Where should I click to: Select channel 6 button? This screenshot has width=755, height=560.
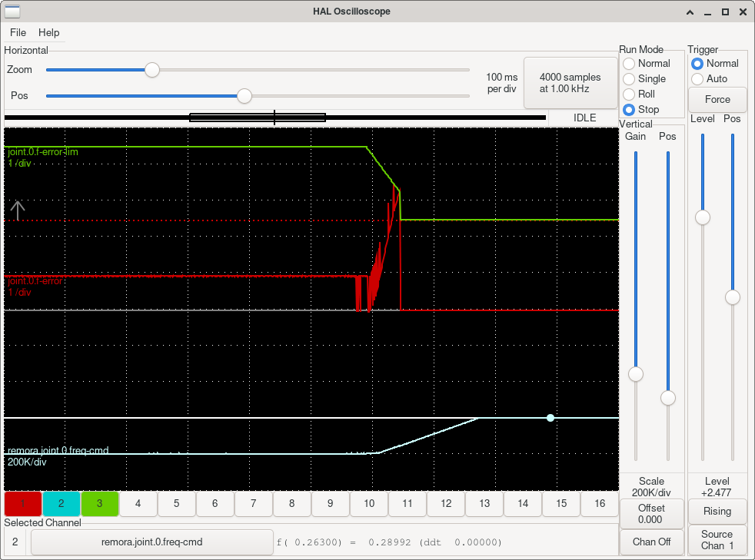coord(215,504)
